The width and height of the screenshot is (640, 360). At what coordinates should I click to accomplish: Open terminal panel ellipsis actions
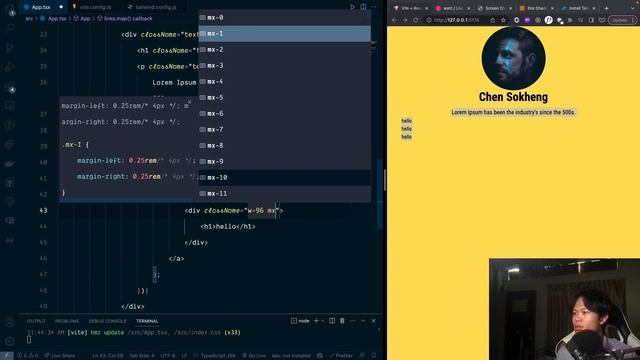[353, 321]
